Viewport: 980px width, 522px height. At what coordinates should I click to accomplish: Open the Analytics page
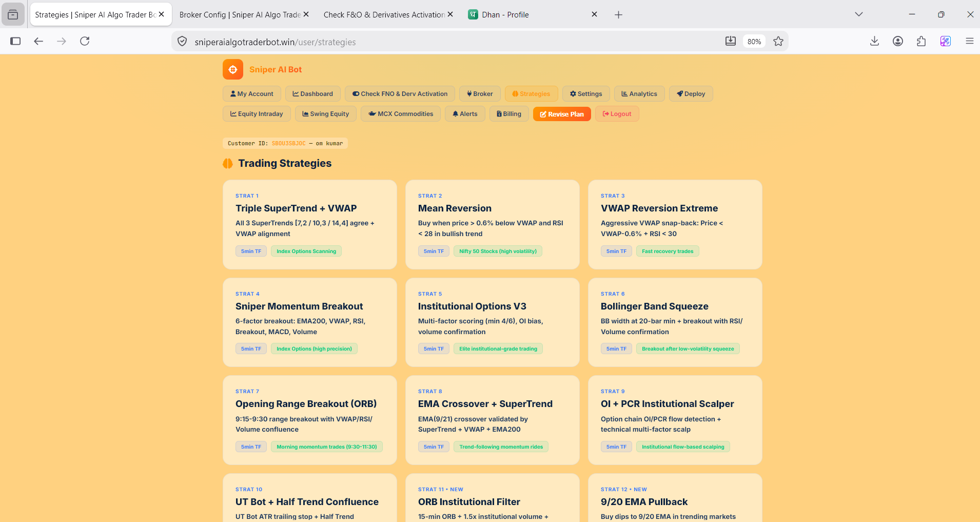pos(639,94)
